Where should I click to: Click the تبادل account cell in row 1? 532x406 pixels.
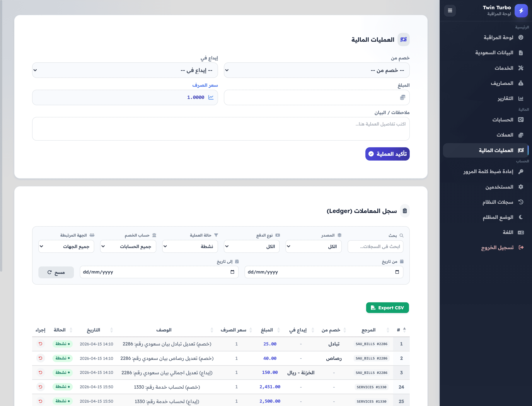tap(334, 344)
